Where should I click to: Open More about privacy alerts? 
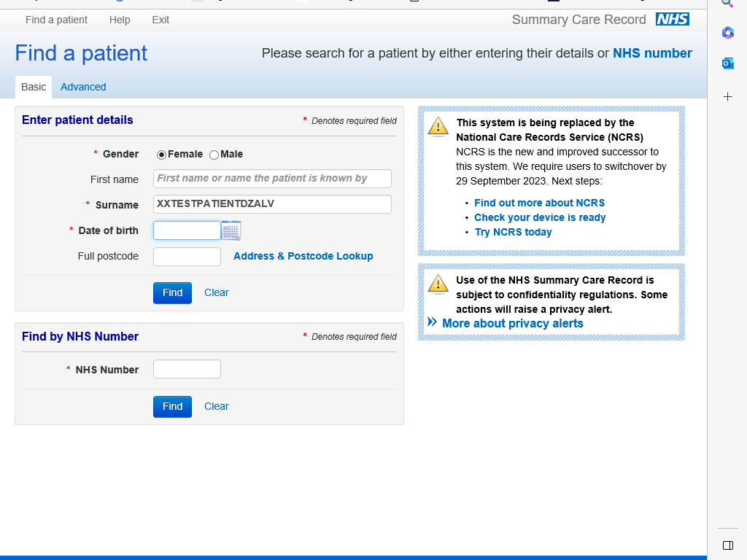pyautogui.click(x=513, y=323)
